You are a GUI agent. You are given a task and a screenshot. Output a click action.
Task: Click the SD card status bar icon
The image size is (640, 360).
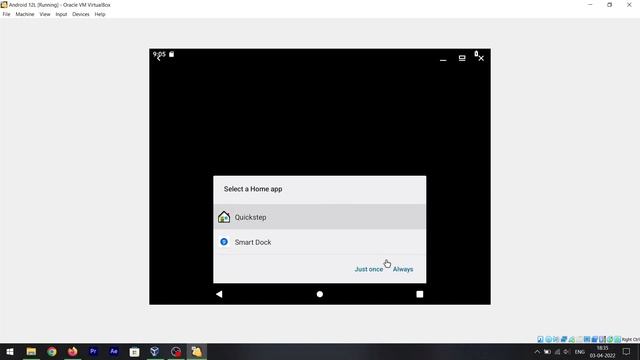tap(171, 54)
